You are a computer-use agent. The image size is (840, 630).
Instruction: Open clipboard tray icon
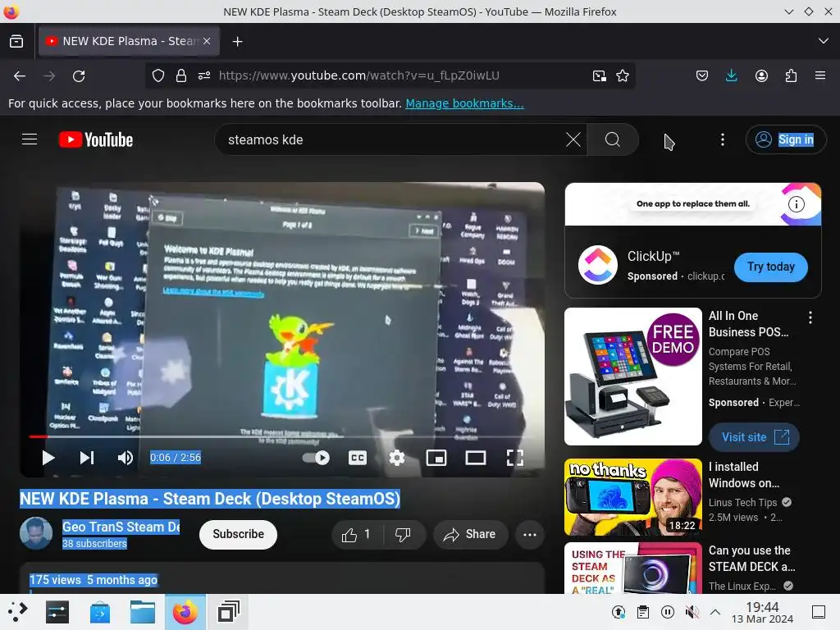click(643, 612)
